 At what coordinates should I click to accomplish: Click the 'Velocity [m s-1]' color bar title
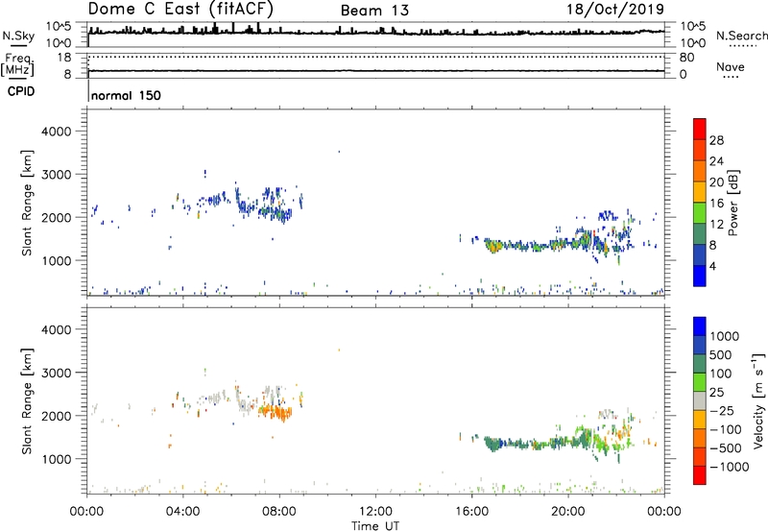[758, 401]
